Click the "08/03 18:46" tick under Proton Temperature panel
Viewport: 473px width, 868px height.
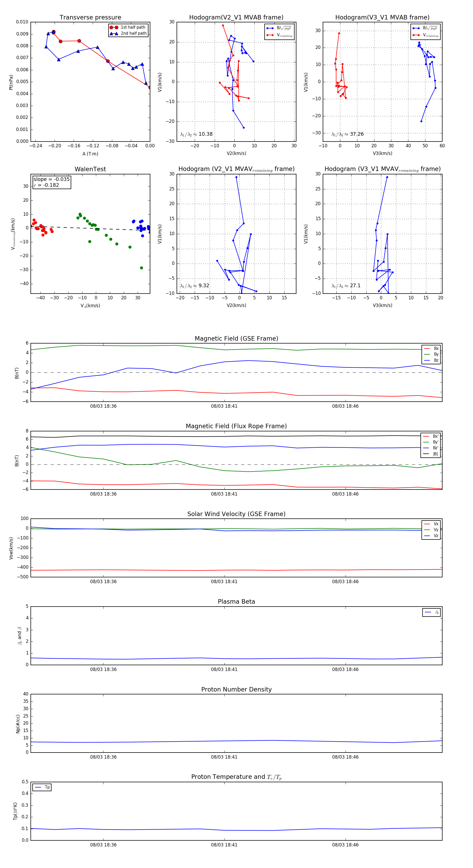[x=345, y=845]
